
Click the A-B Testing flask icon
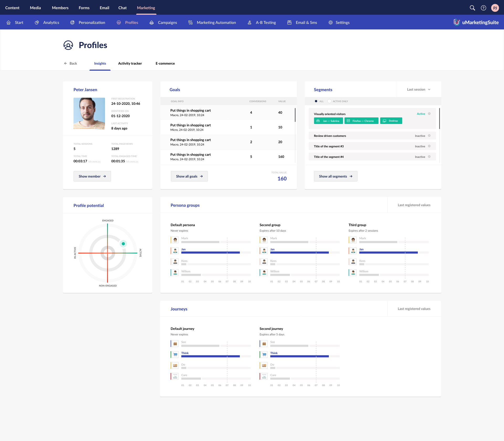pos(250,23)
